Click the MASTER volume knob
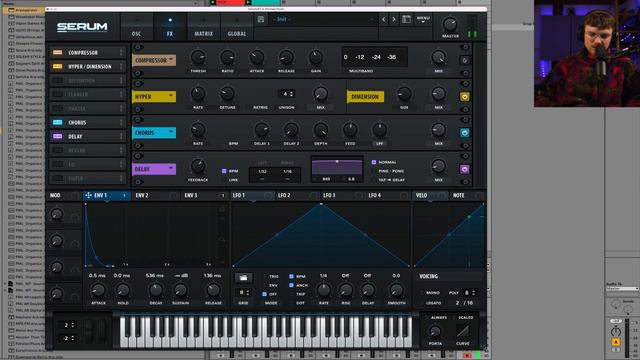 [450, 24]
